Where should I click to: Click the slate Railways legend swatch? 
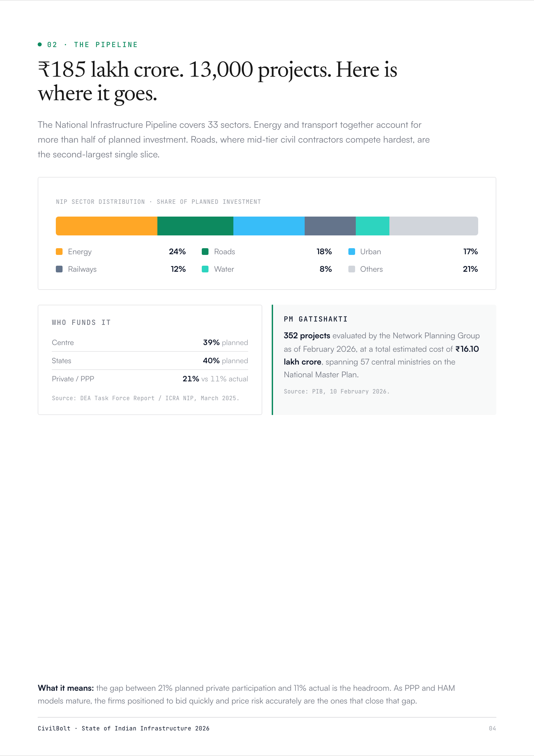coord(59,269)
